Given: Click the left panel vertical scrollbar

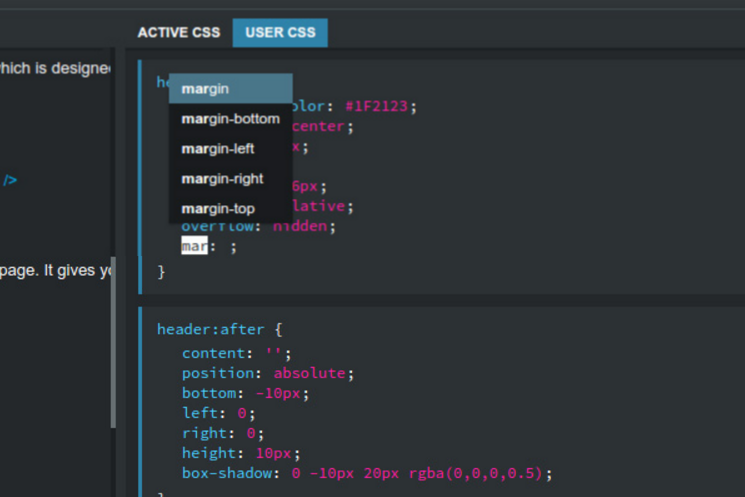Looking at the screenshot, I should tap(113, 342).
